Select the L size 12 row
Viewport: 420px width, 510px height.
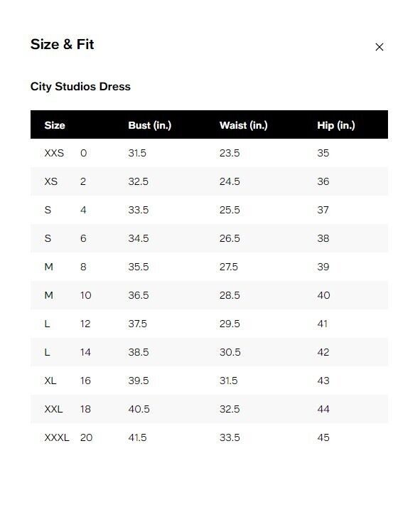(x=209, y=324)
